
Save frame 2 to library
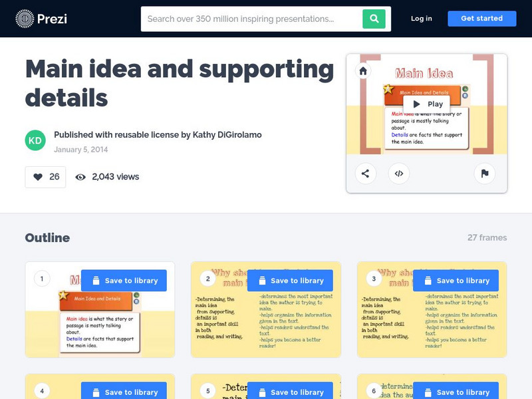(x=290, y=281)
